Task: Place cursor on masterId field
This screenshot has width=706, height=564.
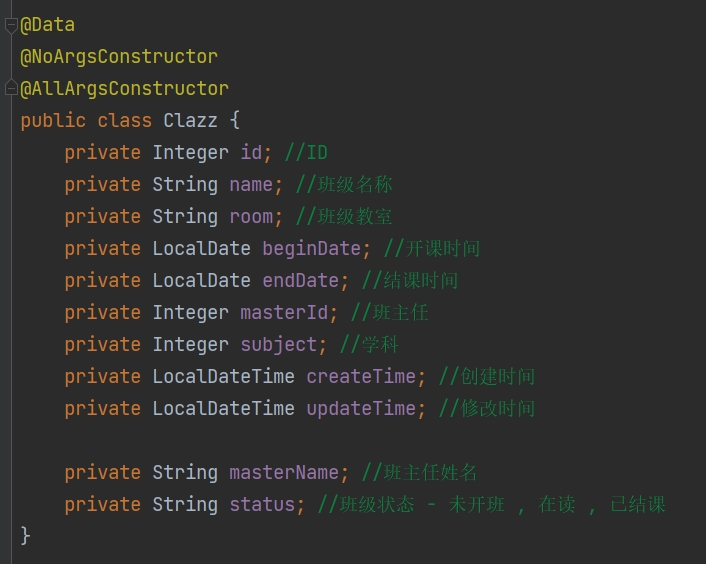Action: [283, 313]
